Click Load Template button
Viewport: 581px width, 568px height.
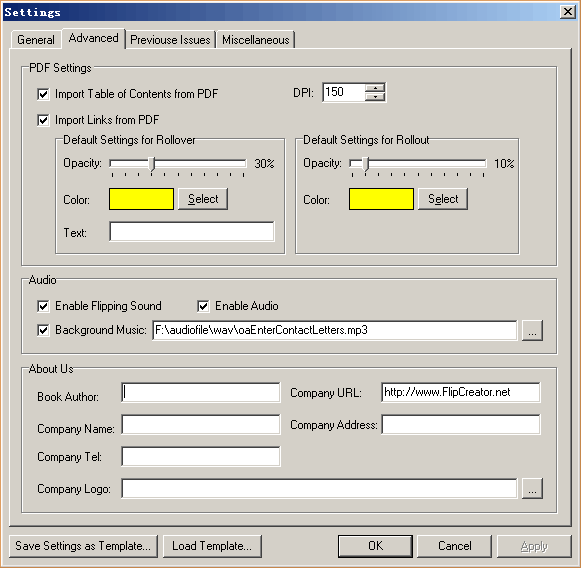point(212,546)
